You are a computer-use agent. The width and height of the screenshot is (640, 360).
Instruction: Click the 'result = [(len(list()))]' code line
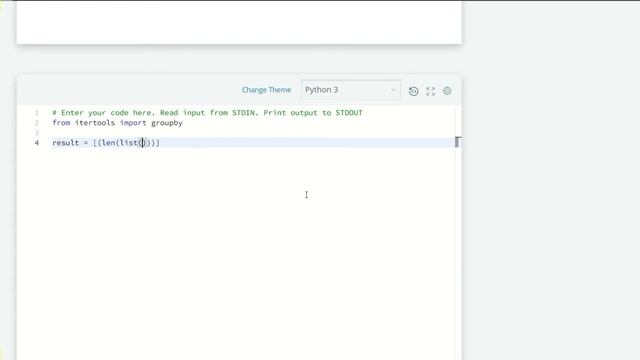click(106, 143)
